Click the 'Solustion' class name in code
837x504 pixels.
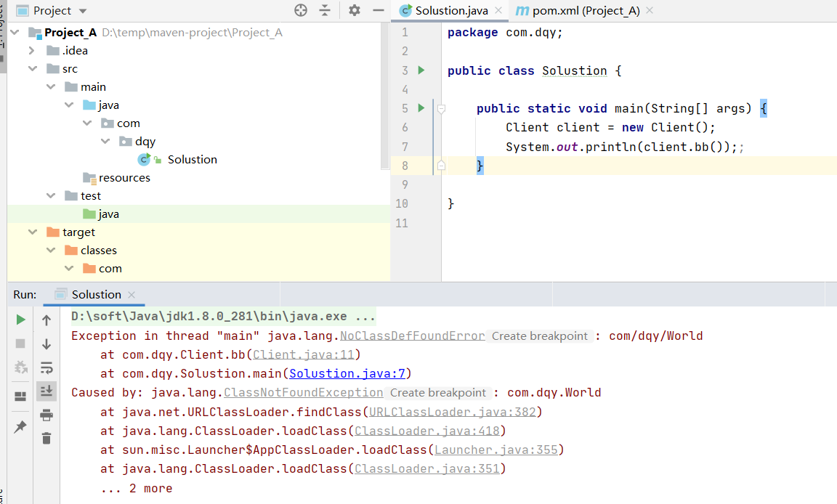(575, 71)
